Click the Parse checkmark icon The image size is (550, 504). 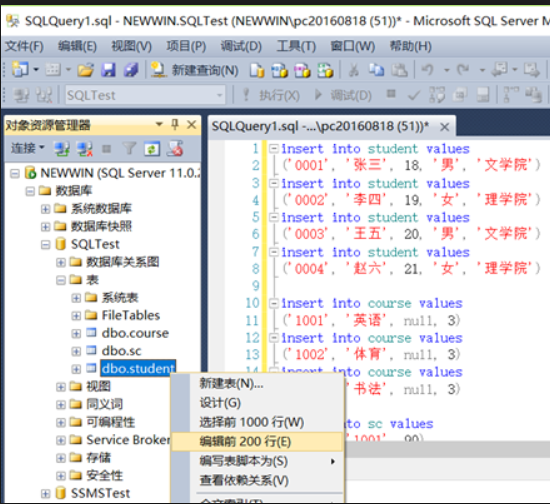[414, 95]
